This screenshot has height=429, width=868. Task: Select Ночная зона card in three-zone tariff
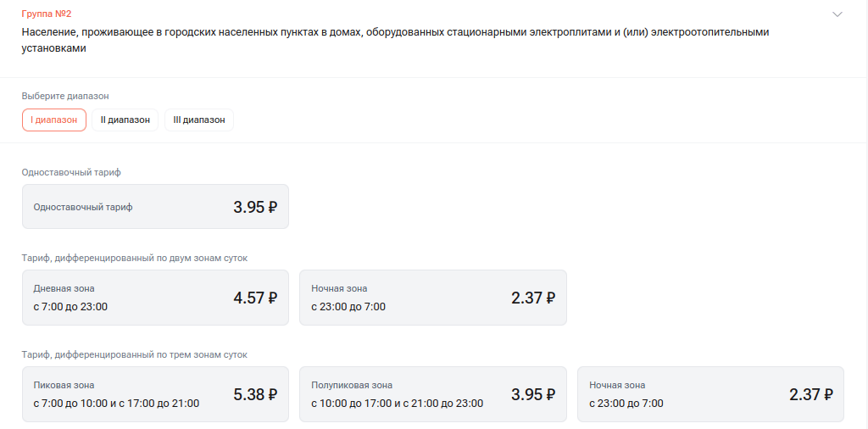pos(710,394)
